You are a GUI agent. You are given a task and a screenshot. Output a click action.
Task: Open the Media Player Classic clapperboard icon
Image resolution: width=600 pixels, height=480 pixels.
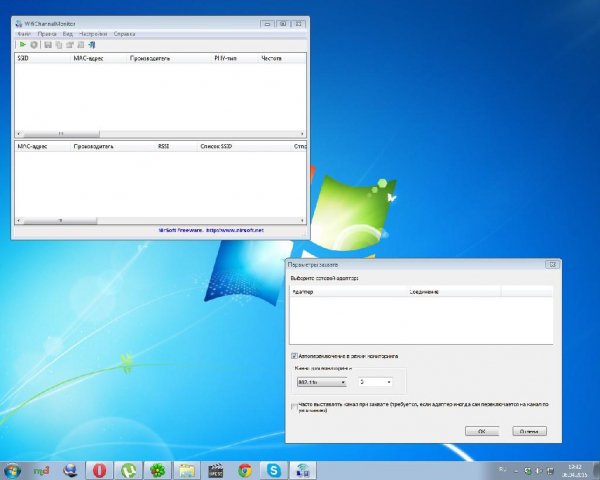point(216,470)
